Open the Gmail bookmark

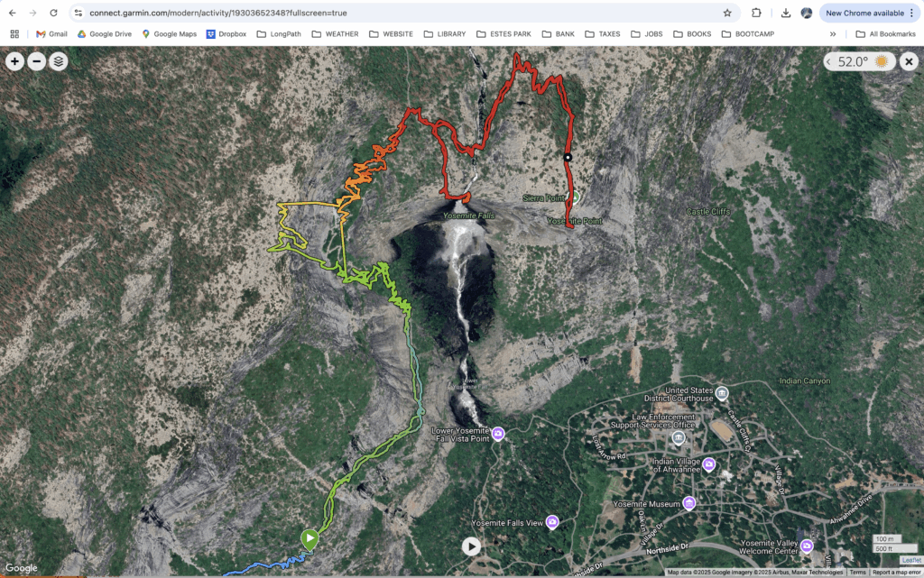(x=51, y=34)
